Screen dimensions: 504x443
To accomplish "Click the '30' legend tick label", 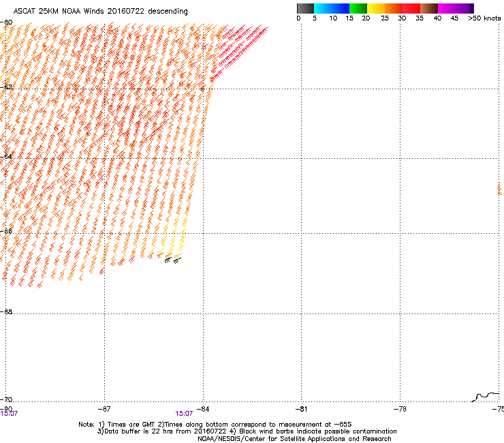I will pyautogui.click(x=402, y=18).
